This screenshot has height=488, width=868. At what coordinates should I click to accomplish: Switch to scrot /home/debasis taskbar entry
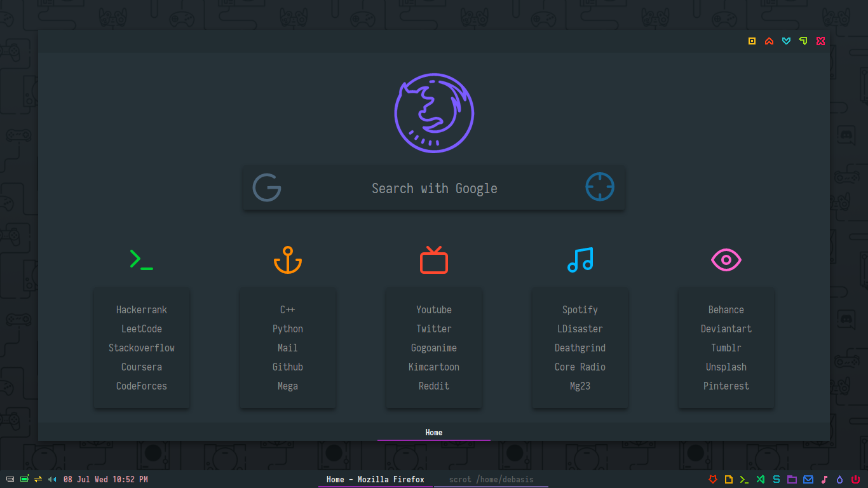pos(491,479)
